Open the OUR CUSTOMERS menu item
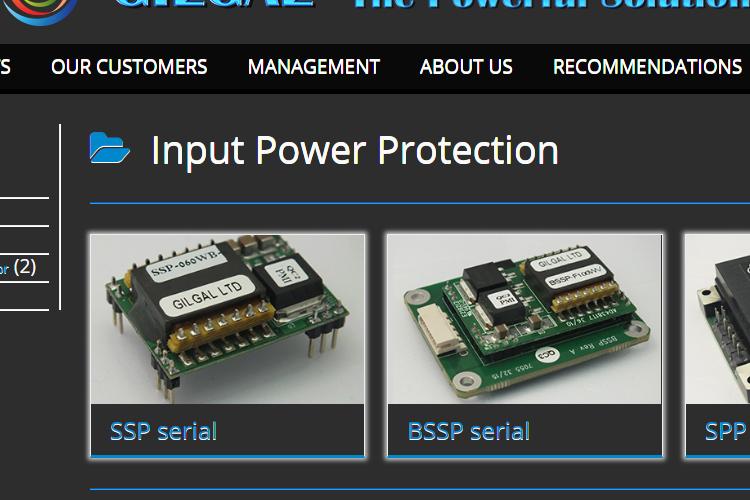This screenshot has height=500, width=750. pos(129,67)
